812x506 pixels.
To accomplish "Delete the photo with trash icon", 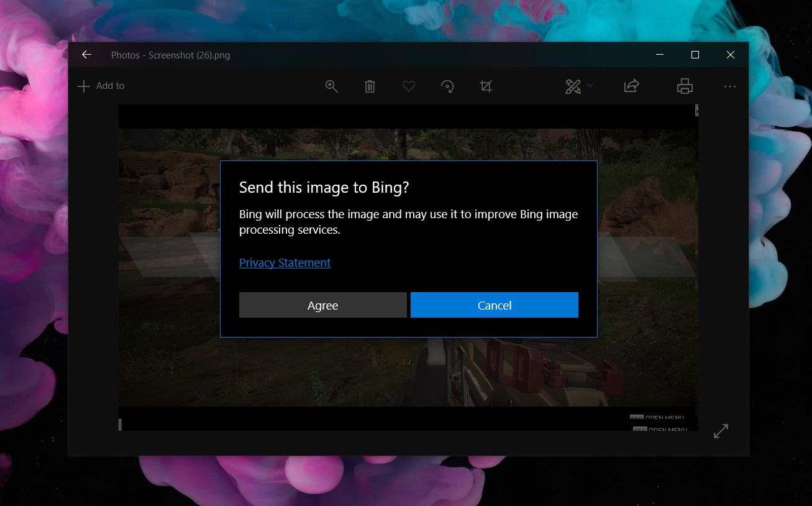I will (x=370, y=86).
